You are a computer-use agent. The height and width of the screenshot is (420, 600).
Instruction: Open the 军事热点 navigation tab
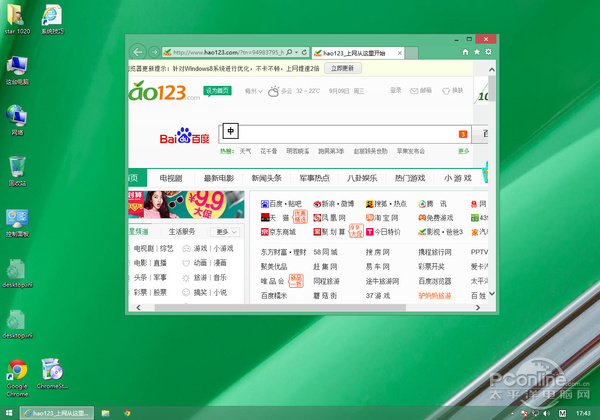314,178
